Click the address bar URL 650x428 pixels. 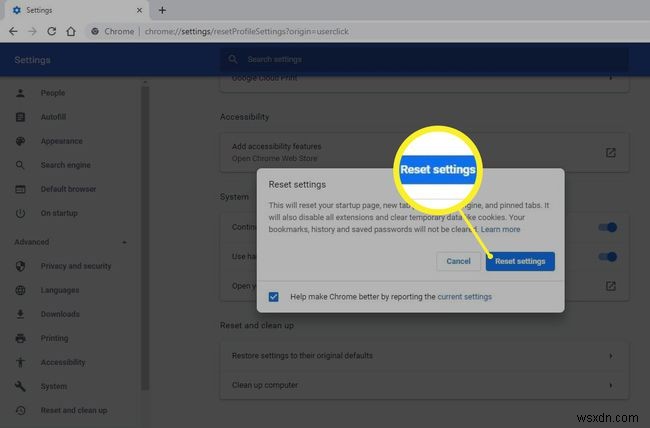(x=247, y=32)
